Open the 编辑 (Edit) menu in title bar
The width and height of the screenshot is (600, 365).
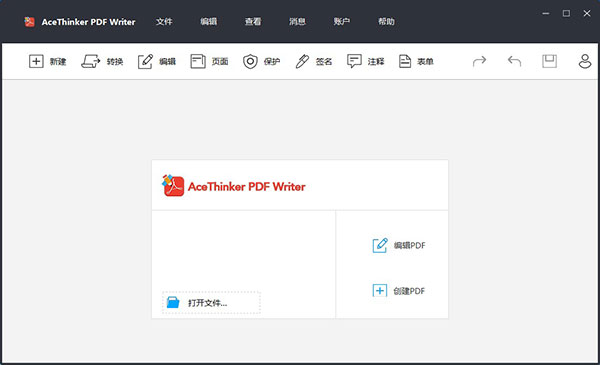(209, 22)
